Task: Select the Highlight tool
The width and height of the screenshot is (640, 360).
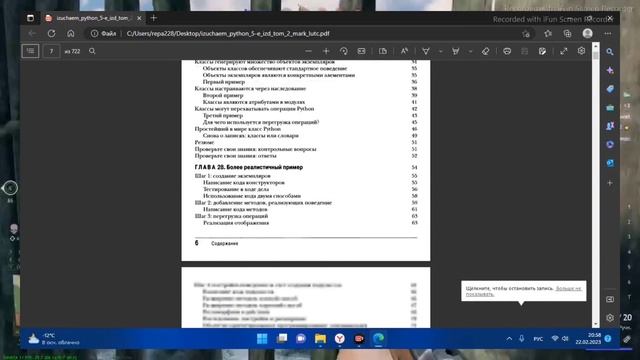Action: [456, 51]
